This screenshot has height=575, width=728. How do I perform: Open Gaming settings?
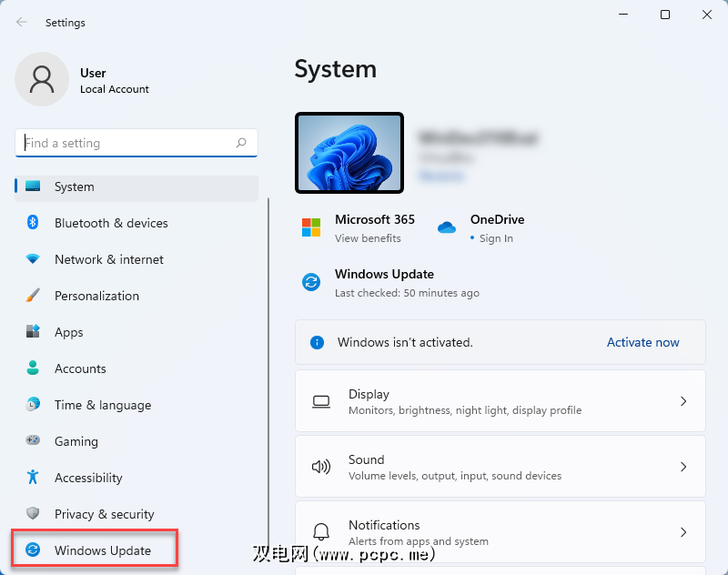136,441
